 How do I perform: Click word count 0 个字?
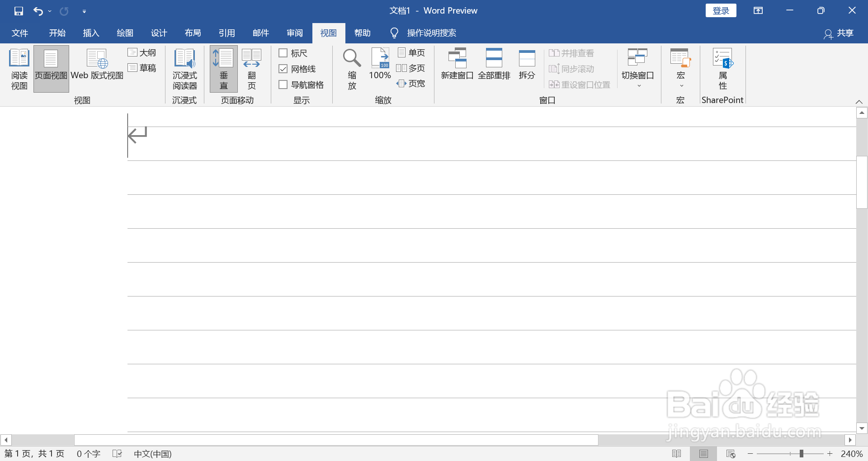coord(88,454)
